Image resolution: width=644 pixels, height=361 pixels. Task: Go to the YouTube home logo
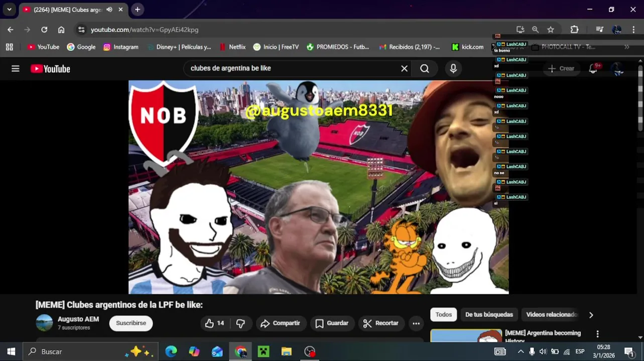pyautogui.click(x=50, y=69)
